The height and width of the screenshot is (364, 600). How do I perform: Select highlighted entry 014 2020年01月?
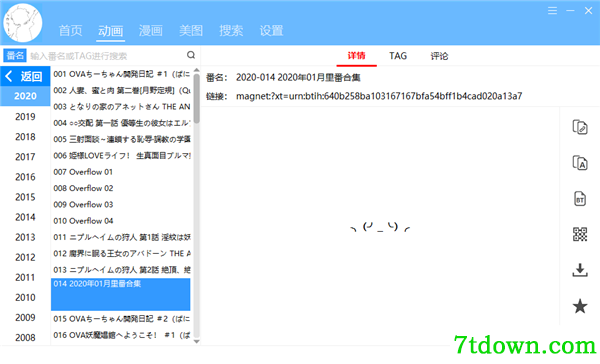(121, 294)
